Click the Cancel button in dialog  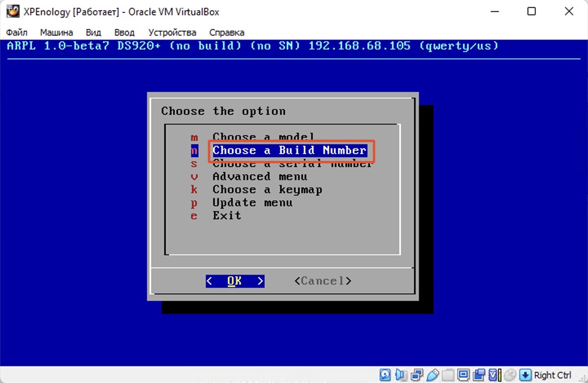click(323, 281)
